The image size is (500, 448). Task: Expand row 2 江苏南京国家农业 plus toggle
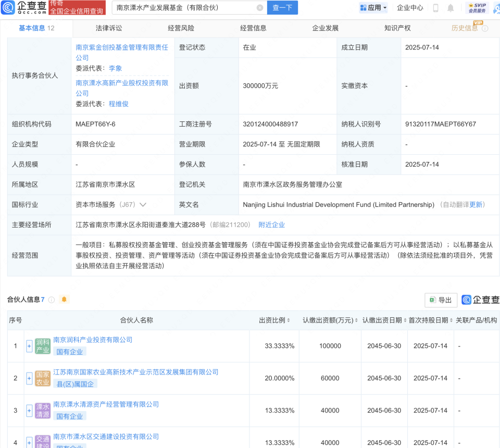coord(29,378)
